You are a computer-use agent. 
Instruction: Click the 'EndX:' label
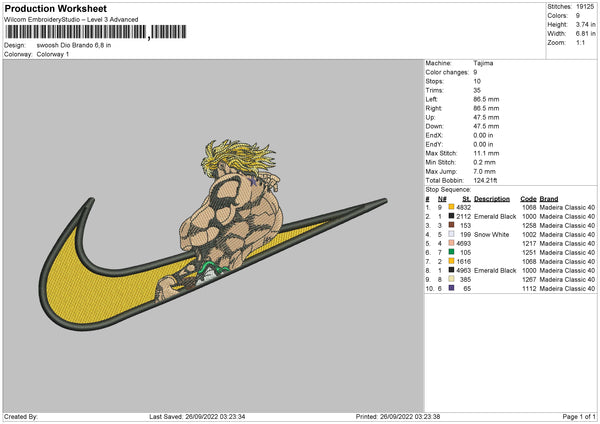(x=434, y=135)
